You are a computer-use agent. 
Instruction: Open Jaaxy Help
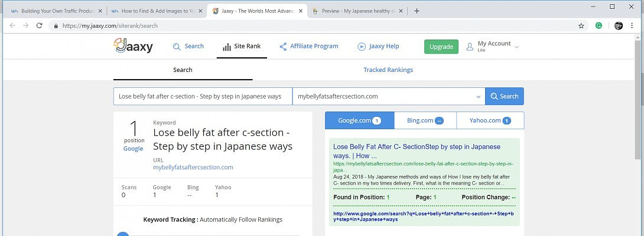378,47
